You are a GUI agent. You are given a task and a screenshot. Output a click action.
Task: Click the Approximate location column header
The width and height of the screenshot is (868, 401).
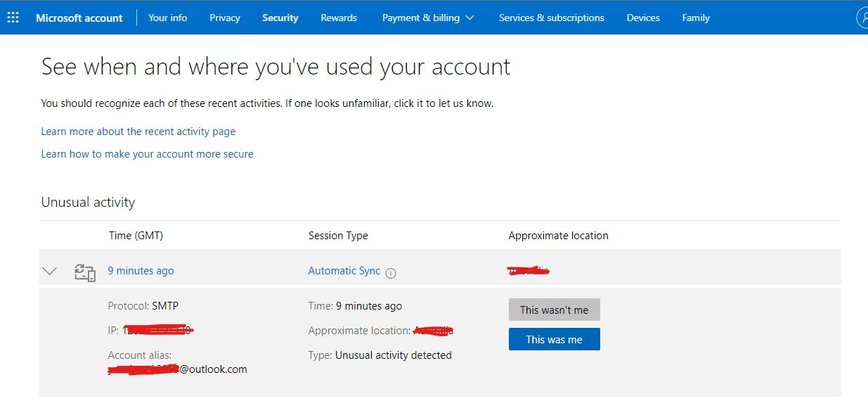coord(559,236)
